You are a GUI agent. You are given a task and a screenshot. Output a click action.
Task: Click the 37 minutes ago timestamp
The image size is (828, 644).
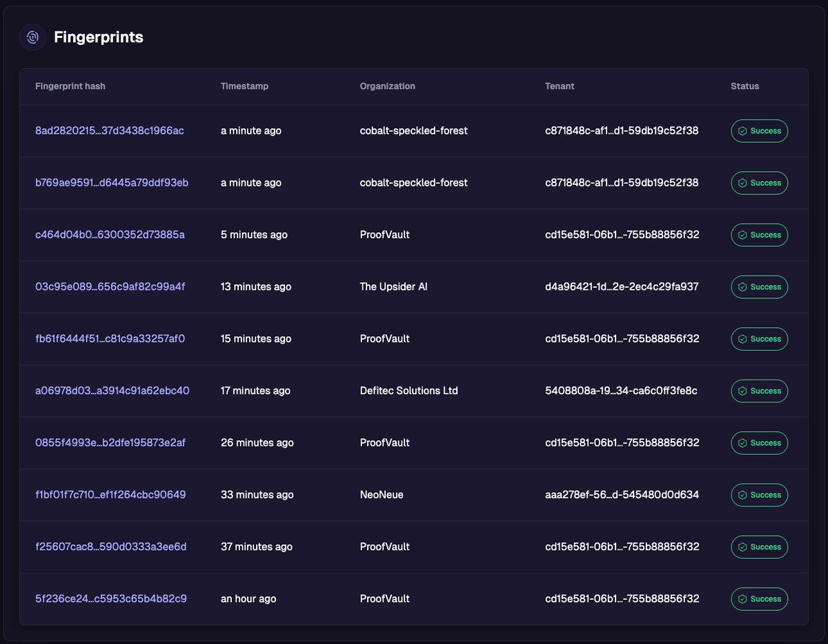pos(257,547)
